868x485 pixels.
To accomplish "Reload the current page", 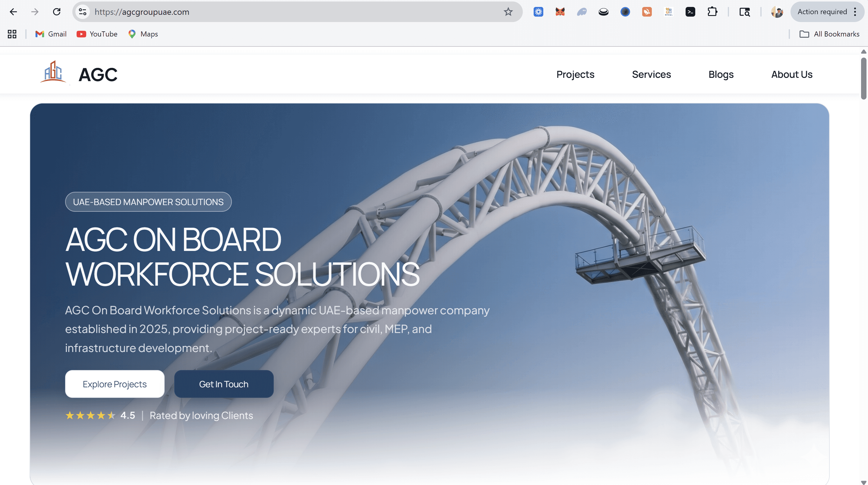I will pyautogui.click(x=57, y=12).
